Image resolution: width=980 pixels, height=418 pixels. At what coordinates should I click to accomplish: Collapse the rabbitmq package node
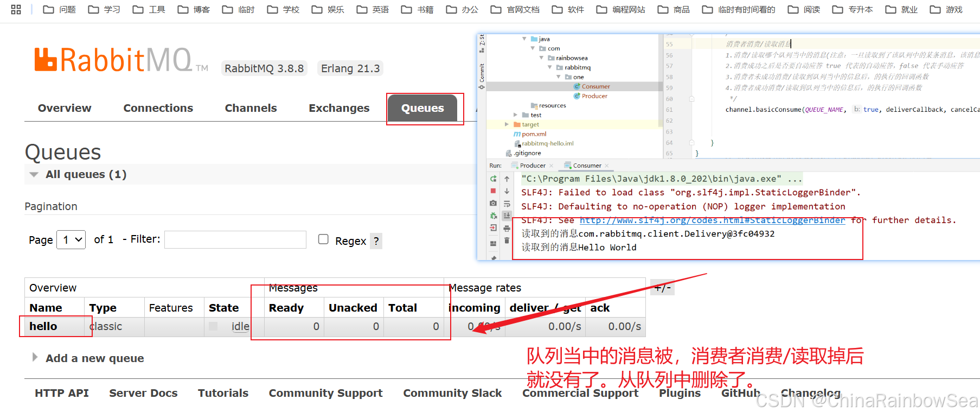click(x=550, y=67)
